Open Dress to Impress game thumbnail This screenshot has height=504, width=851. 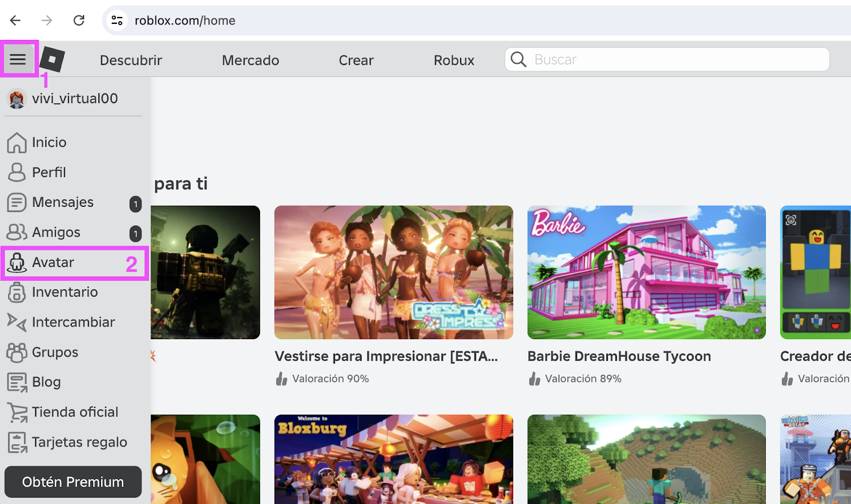click(394, 272)
